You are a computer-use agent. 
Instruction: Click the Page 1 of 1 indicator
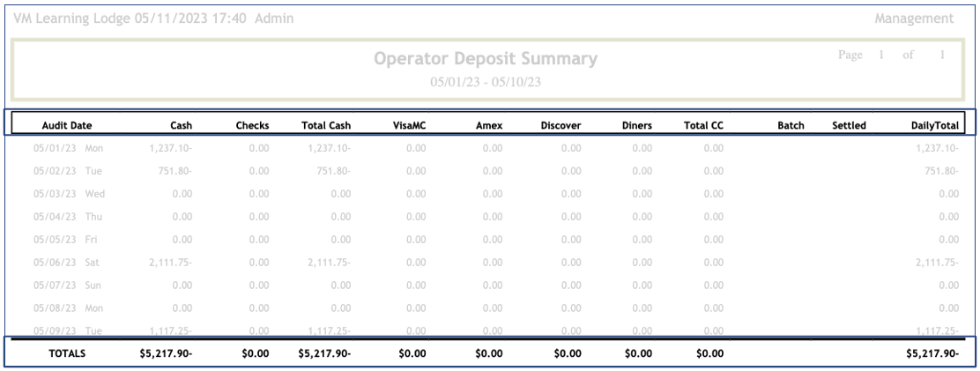click(x=890, y=55)
